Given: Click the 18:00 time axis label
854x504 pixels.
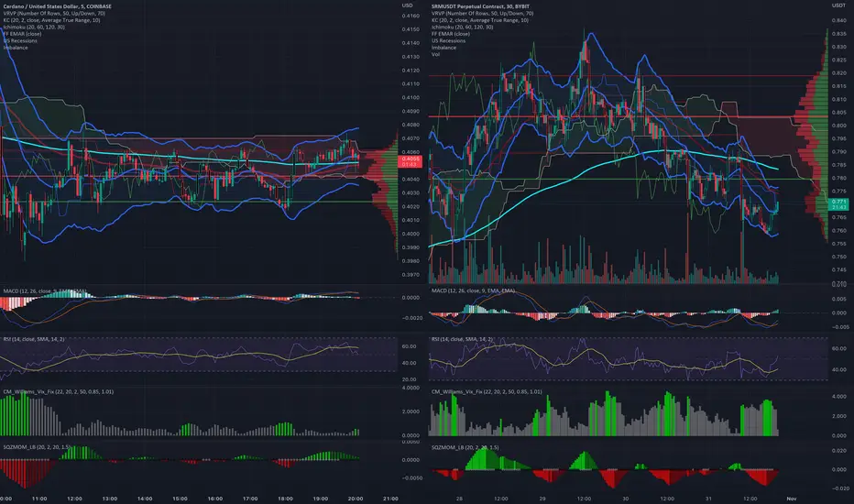Looking at the screenshot, I should (285, 499).
